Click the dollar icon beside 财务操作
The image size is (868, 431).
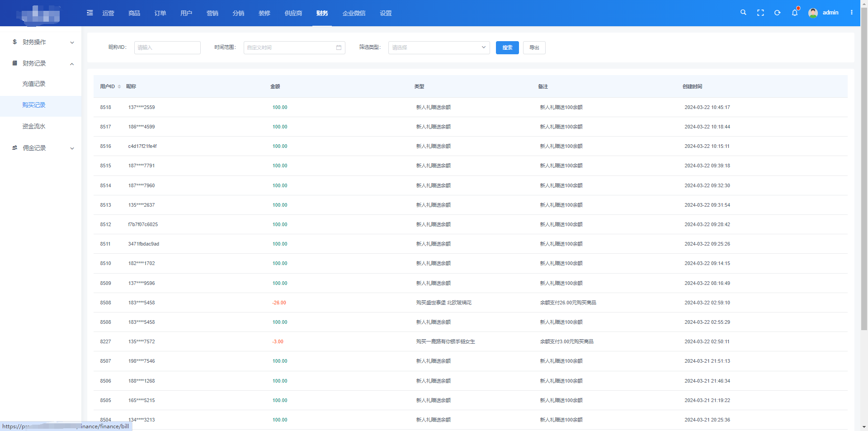(x=14, y=42)
